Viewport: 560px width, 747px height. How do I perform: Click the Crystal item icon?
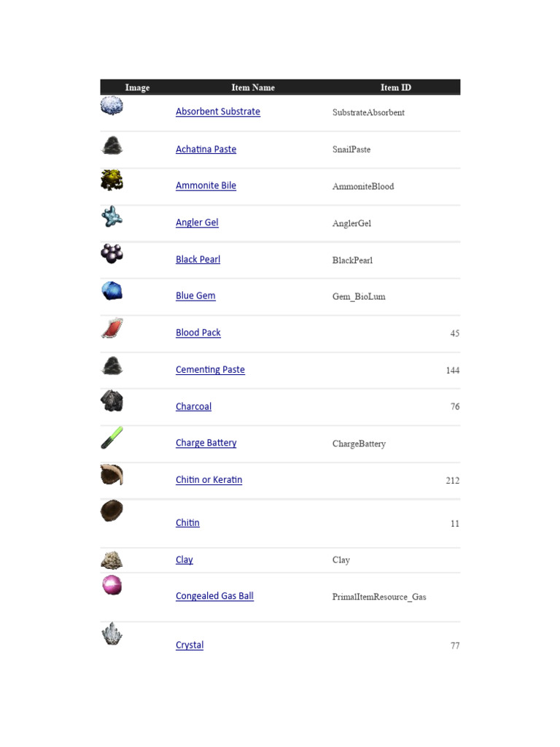pyautogui.click(x=112, y=634)
